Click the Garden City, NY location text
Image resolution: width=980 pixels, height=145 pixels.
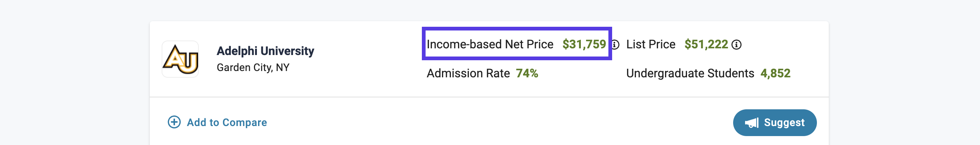(253, 68)
